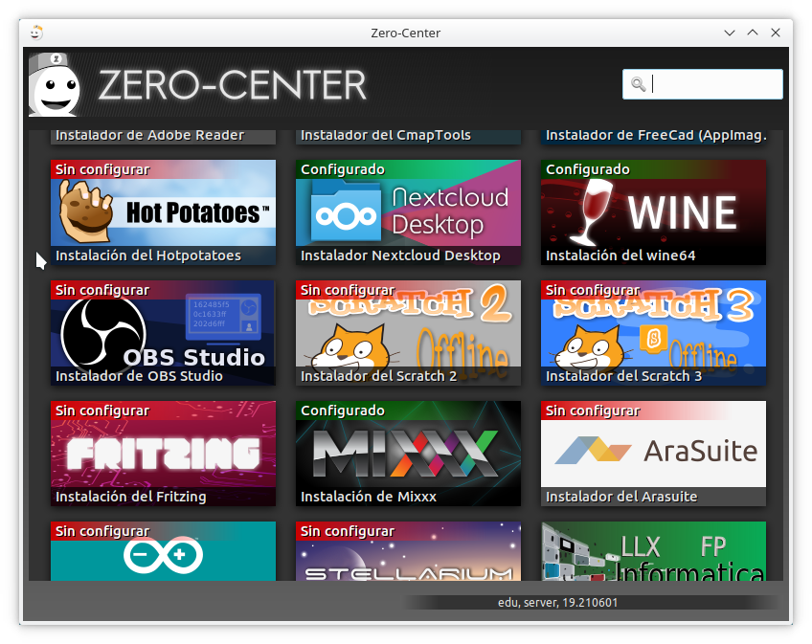Click the smiley window menu icon in titlebar

[35, 32]
